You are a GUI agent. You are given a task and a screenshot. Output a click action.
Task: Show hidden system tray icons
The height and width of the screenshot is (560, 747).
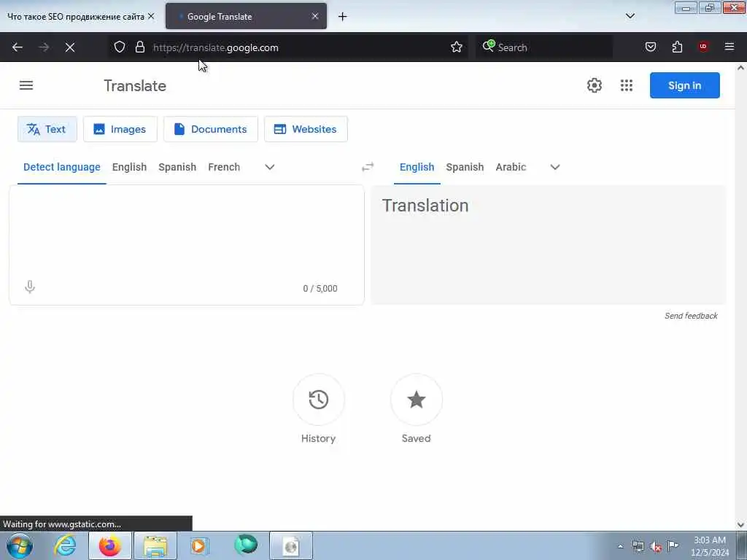620,546
